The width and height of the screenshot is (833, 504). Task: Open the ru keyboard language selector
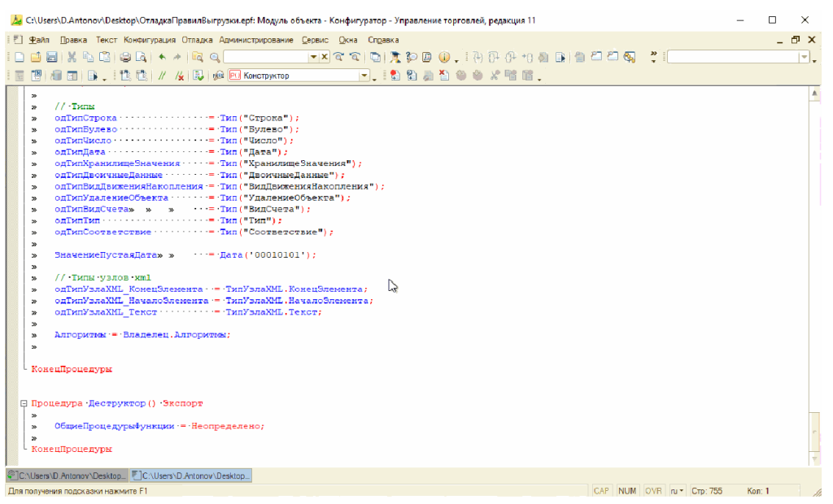(676, 491)
